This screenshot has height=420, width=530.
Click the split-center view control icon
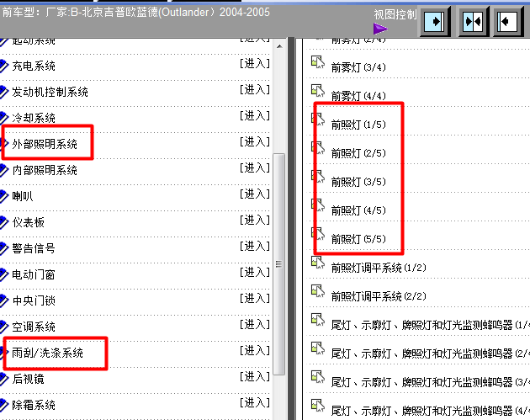473,22
